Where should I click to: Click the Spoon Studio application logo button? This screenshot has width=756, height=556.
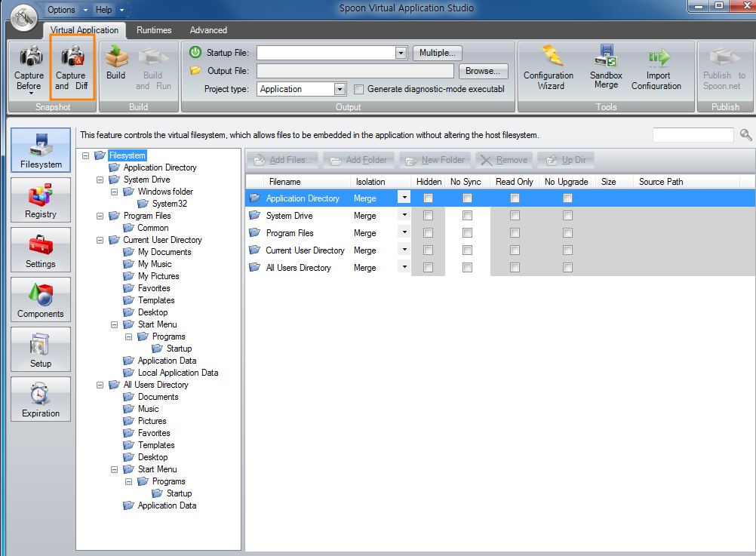point(24,17)
